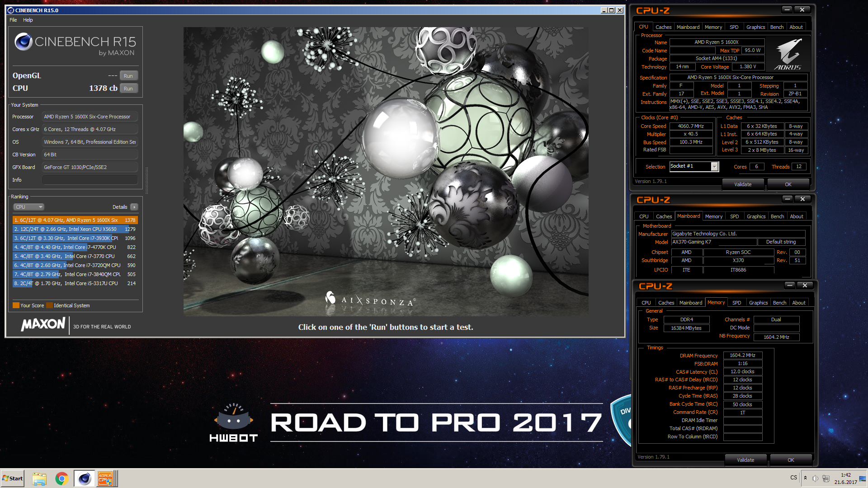Select ranking row Core i7-3720QM 590

75,265
